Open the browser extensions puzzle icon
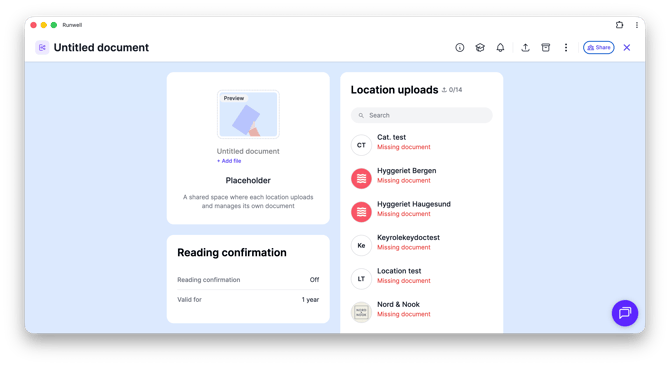 (x=619, y=25)
